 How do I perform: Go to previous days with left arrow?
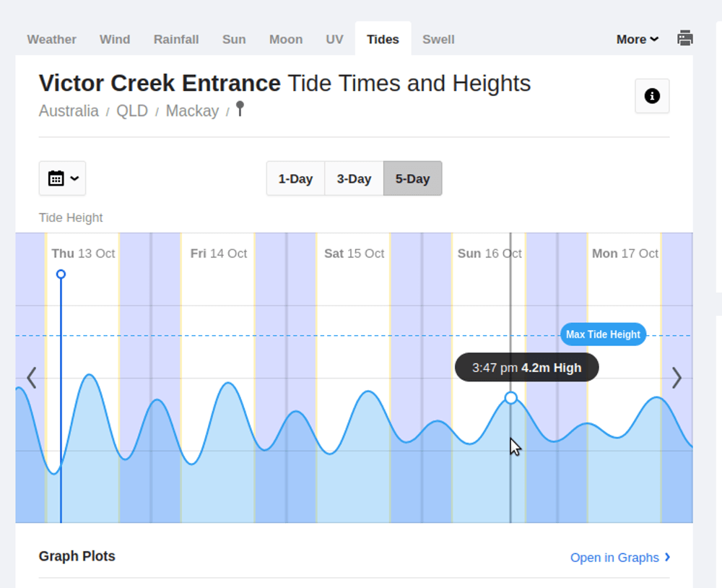tap(32, 378)
